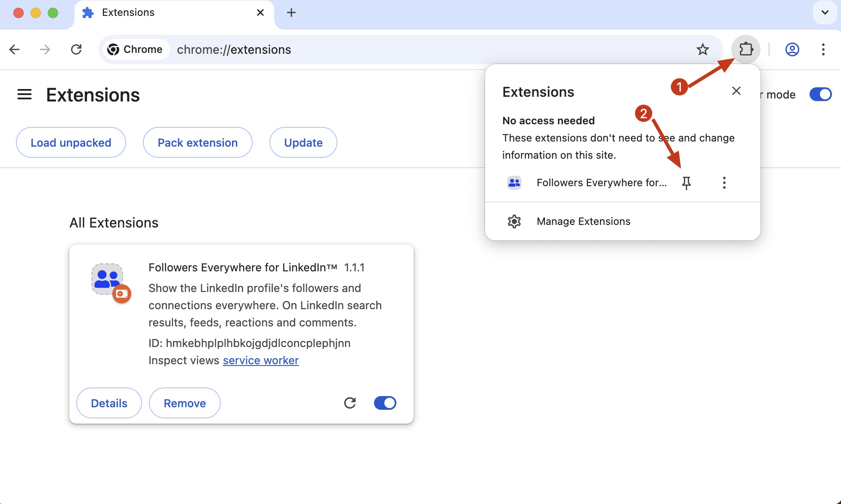Close the Extensions popup with the X
841x504 pixels.
click(x=736, y=91)
